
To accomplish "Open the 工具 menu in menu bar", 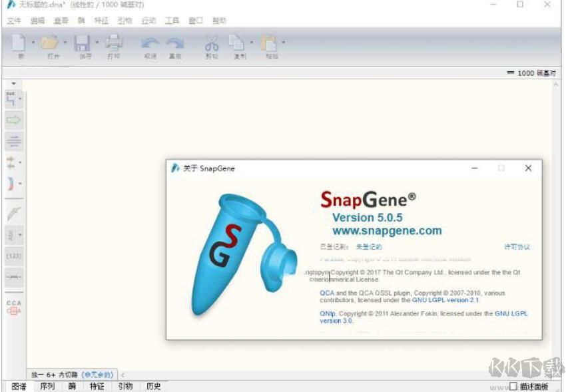I will click(x=172, y=21).
